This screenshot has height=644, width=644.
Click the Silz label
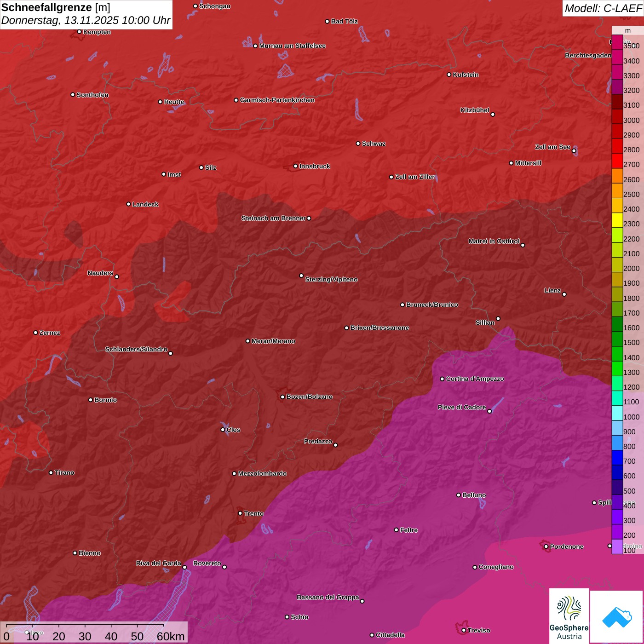tap(211, 167)
